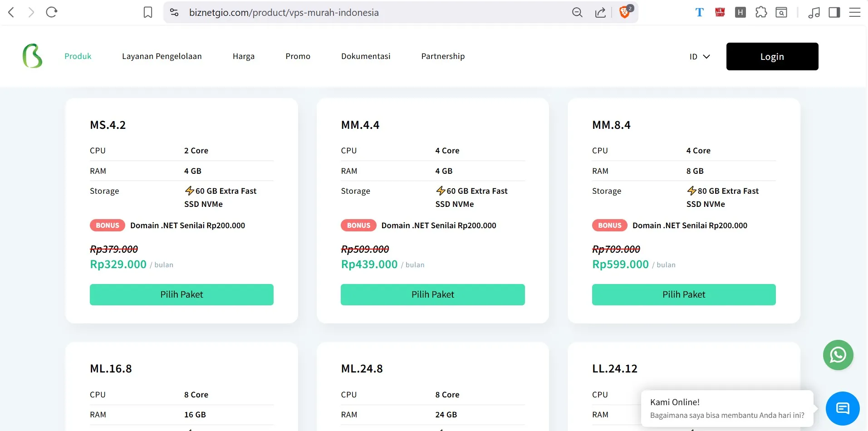The height and width of the screenshot is (431, 868).
Task: Click ML.16.8 package title
Action: 111,369
